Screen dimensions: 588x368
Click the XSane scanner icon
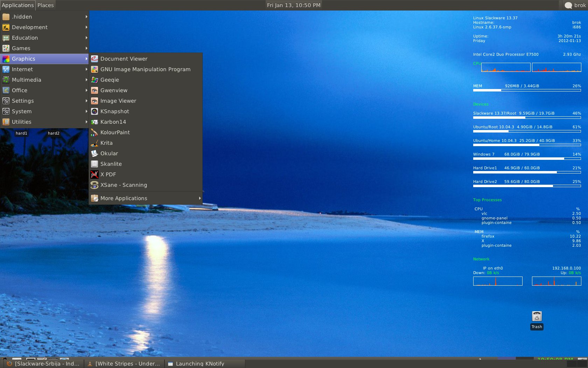pyautogui.click(x=94, y=185)
